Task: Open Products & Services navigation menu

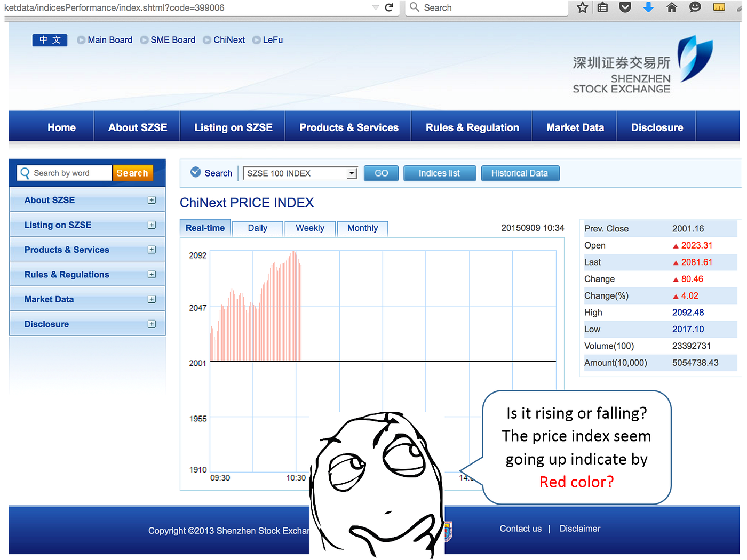Action: point(349,127)
